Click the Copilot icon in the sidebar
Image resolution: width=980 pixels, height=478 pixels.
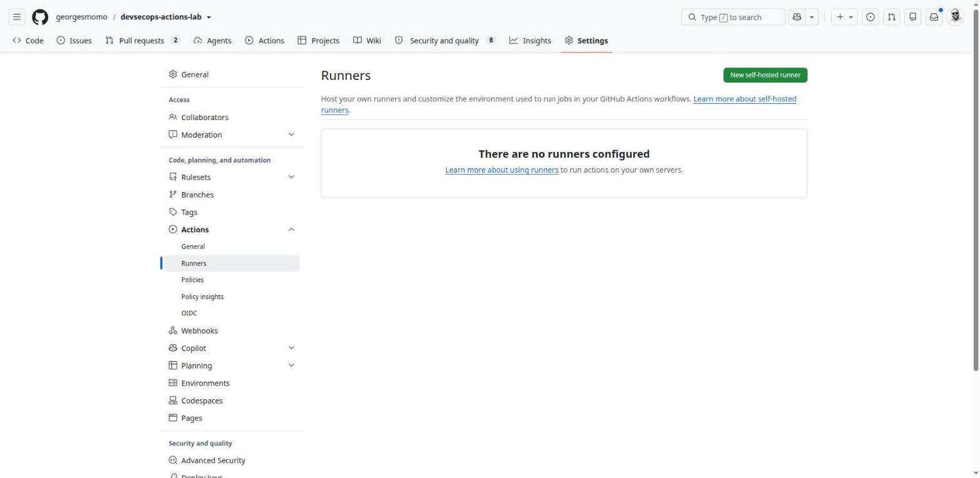click(x=173, y=348)
